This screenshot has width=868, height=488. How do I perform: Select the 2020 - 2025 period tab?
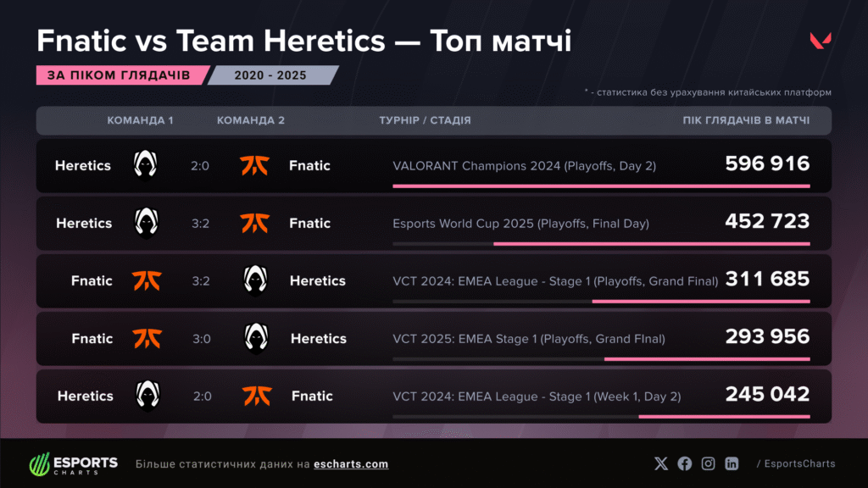click(x=271, y=75)
